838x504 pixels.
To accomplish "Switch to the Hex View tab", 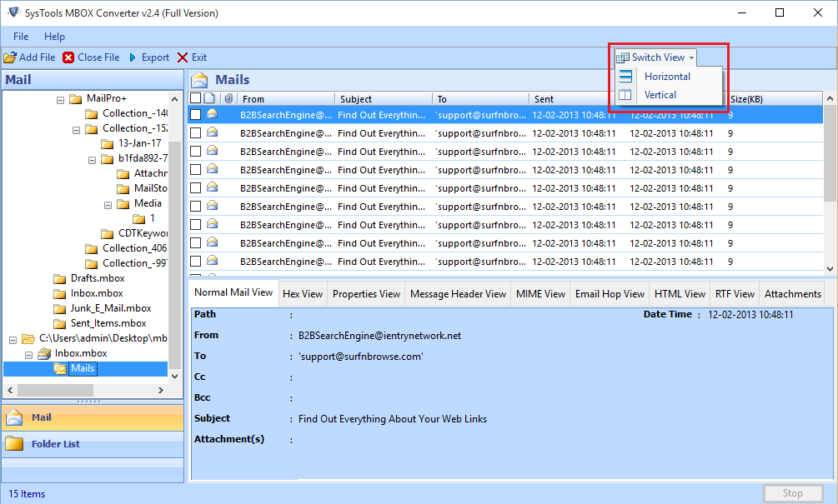I will click(302, 294).
